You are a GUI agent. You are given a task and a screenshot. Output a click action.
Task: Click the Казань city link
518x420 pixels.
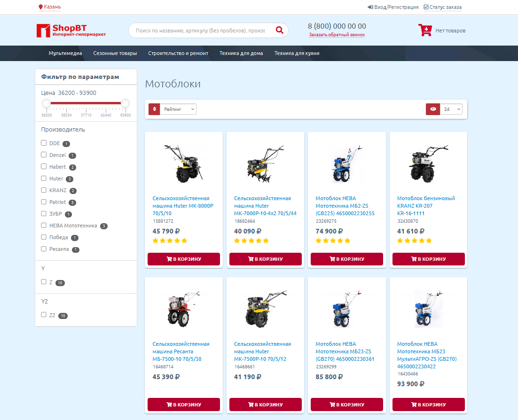[x=52, y=7]
